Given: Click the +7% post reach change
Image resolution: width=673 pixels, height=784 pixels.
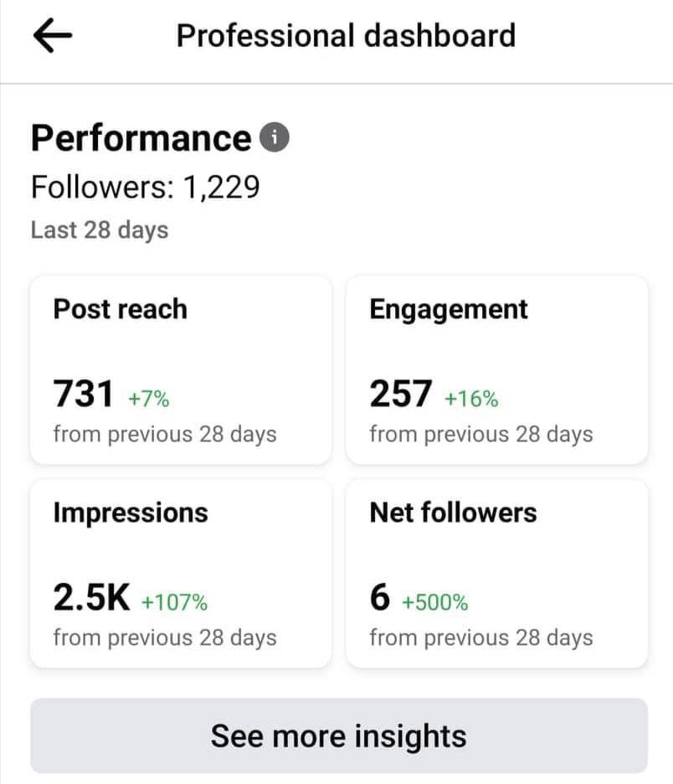Looking at the screenshot, I should pos(148,400).
